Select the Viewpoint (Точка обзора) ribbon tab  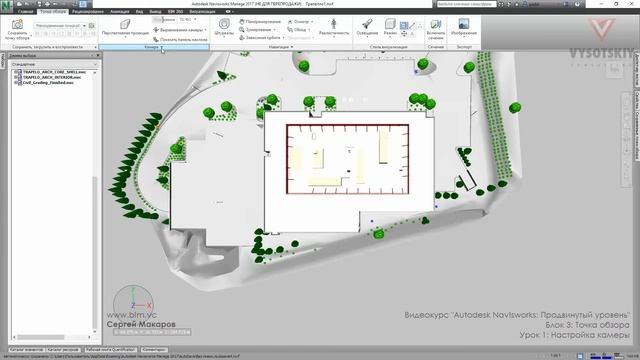tap(53, 11)
